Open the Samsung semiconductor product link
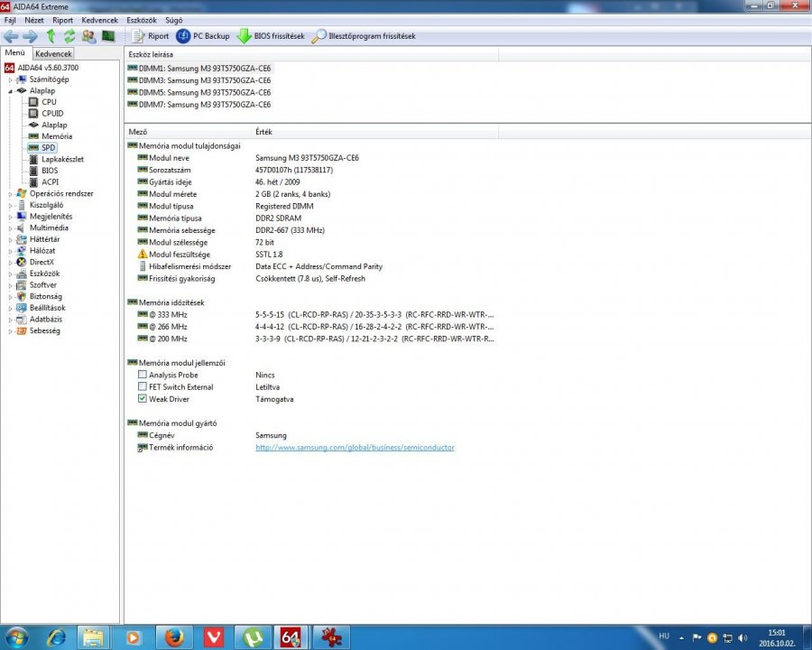The height and width of the screenshot is (650, 812). pyautogui.click(x=355, y=448)
